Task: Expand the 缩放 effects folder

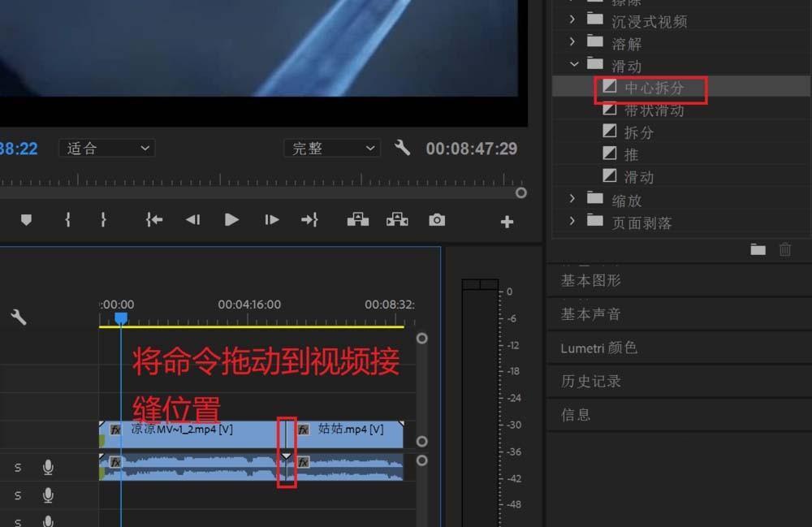Action: click(x=573, y=199)
